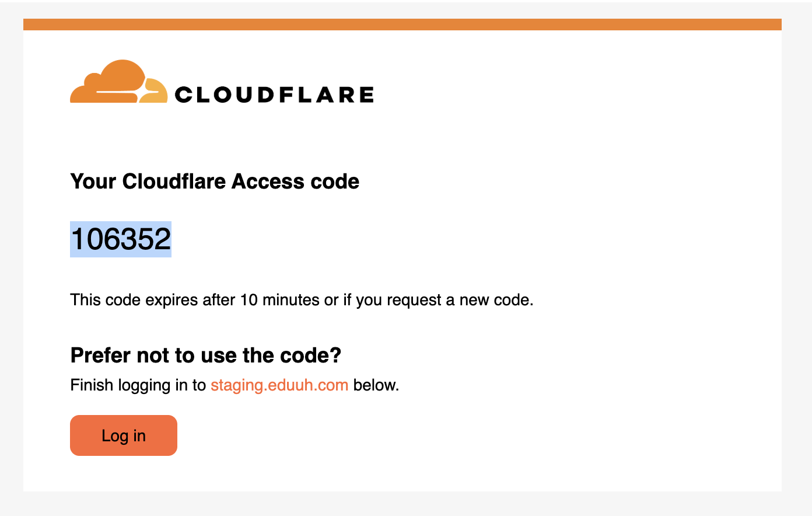Click the "Finish logging in to" text
This screenshot has width=812, height=516.
tap(138, 385)
